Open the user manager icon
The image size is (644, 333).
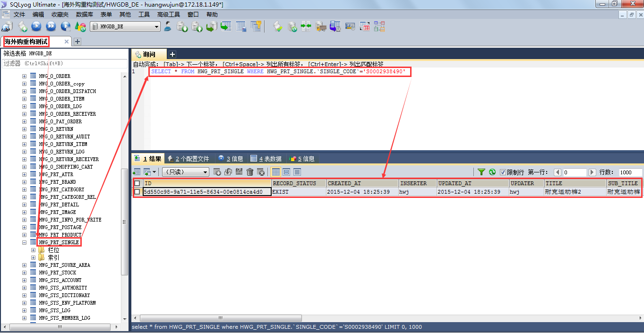[x=168, y=26]
